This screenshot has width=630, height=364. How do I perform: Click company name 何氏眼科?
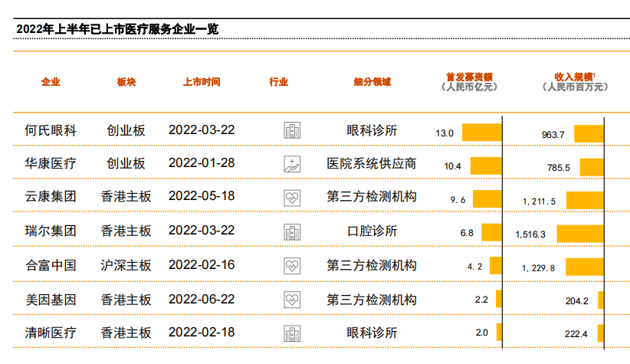[x=51, y=130]
